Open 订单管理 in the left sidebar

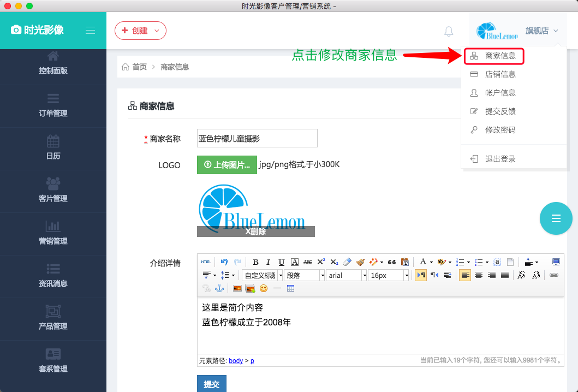coord(53,106)
